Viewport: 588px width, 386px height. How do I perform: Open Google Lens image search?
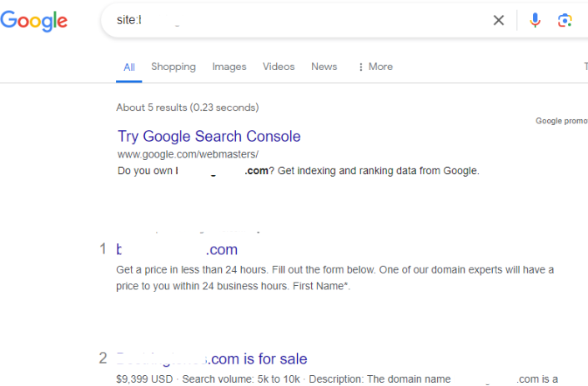565,20
